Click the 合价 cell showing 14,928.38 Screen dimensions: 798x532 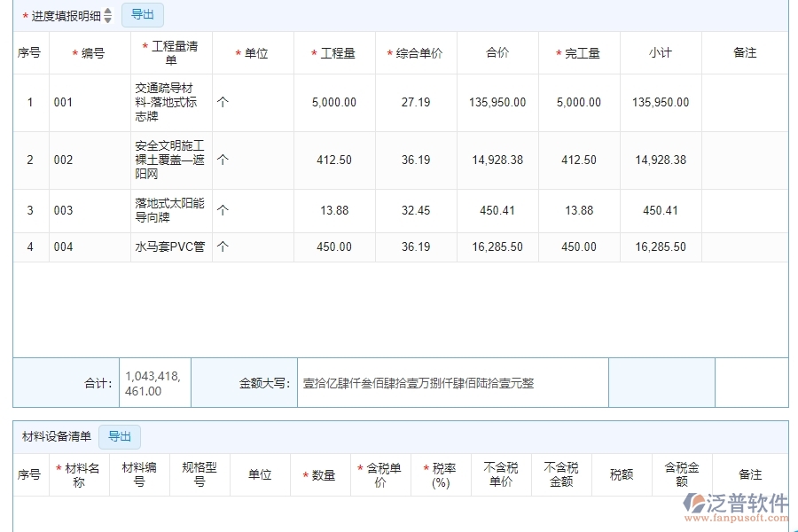[x=497, y=160]
